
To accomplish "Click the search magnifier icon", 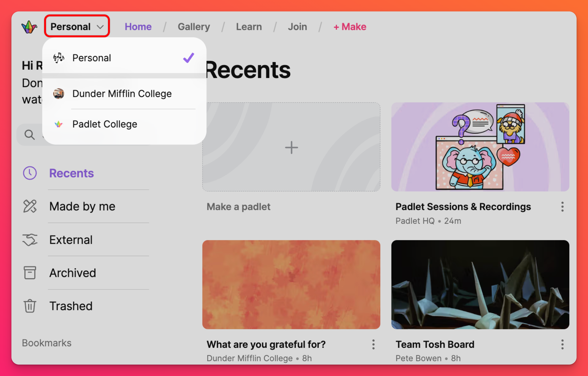I will click(x=29, y=135).
